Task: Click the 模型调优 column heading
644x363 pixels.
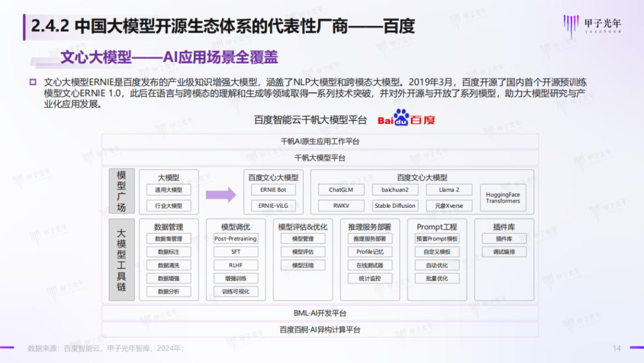Action: point(236,227)
